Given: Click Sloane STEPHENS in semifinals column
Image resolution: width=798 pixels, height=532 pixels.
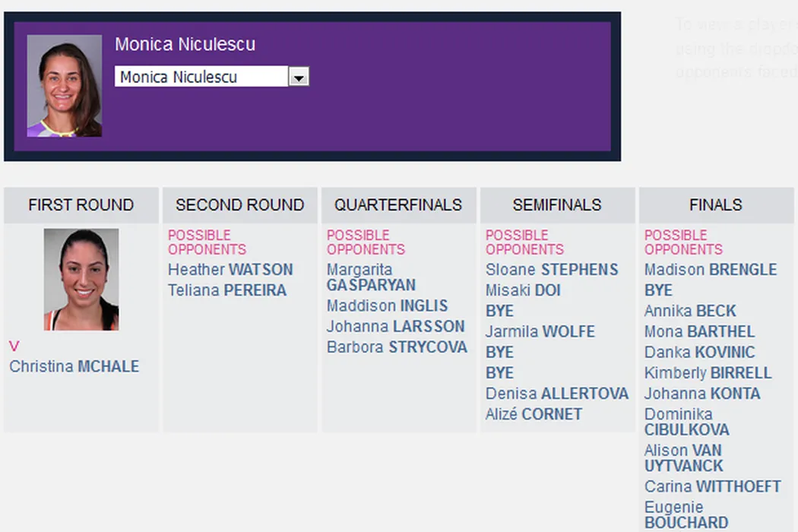Looking at the screenshot, I should (552, 270).
